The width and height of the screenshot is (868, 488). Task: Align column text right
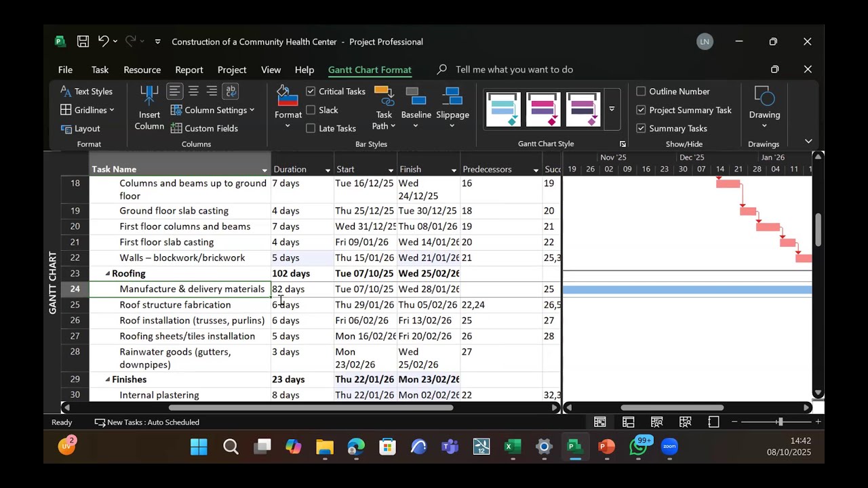click(212, 91)
